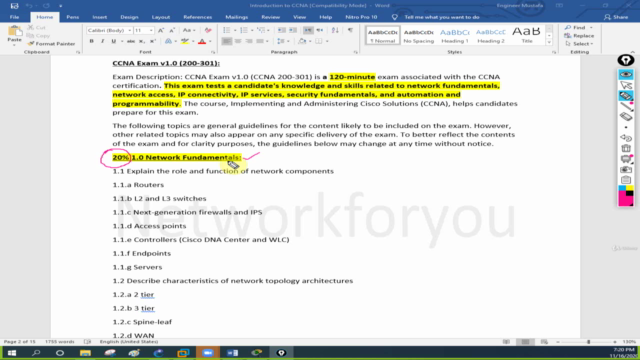Viewport: 640px width, 360px height.
Task: Toggle annotation visibility eye icon
Action: [x=626, y=74]
